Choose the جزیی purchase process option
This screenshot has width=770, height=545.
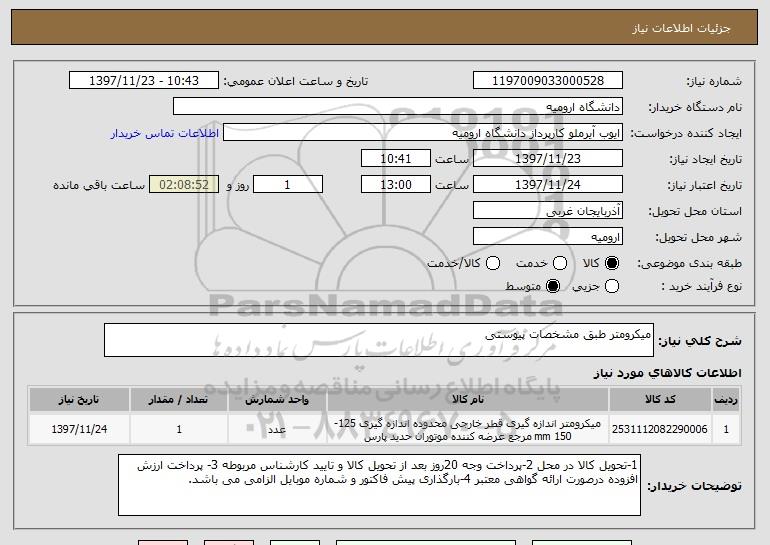(x=612, y=286)
